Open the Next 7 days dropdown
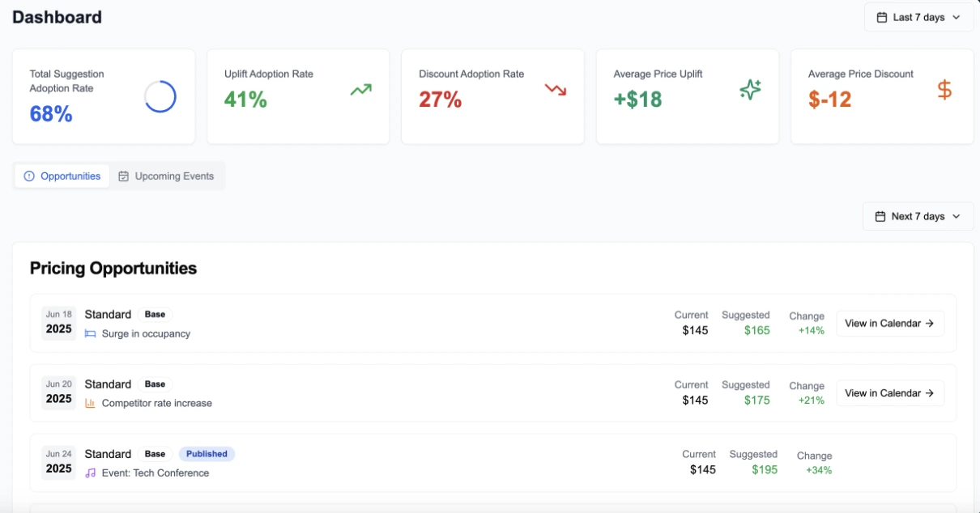The height and width of the screenshot is (513, 980). [x=918, y=216]
